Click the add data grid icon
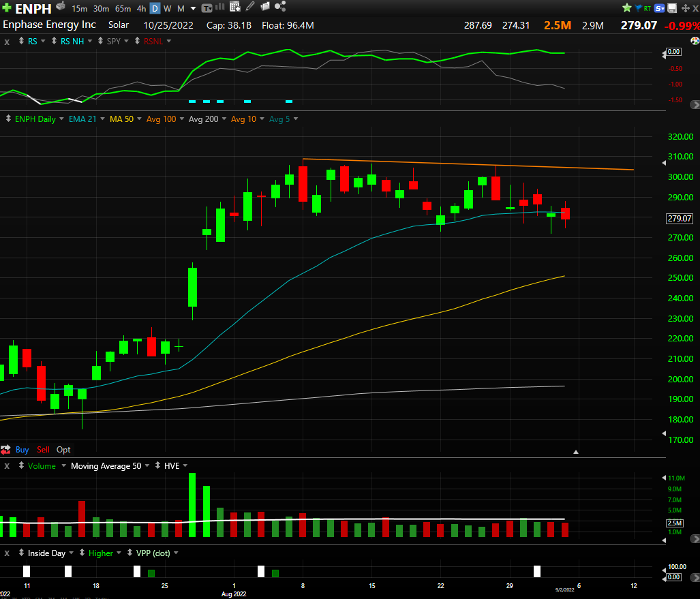Screen dimensions: 700x599 (235, 6)
